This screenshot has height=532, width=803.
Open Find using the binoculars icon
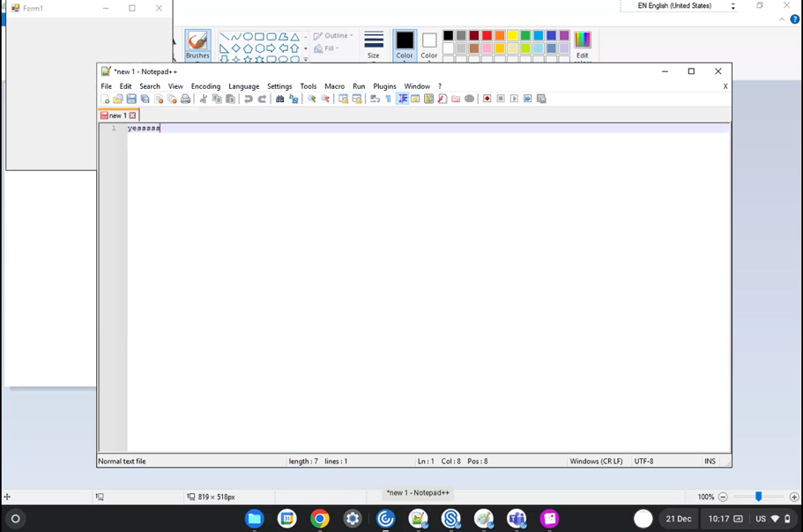tap(280, 100)
